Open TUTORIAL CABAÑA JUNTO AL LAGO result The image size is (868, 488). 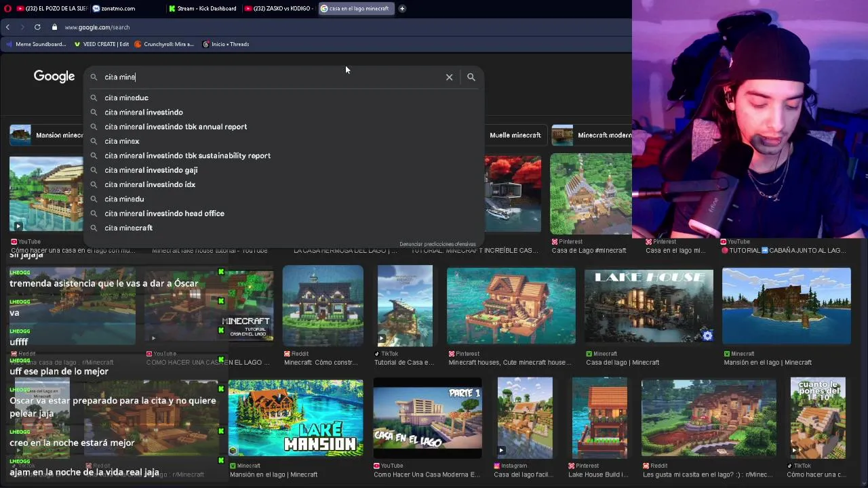click(783, 250)
